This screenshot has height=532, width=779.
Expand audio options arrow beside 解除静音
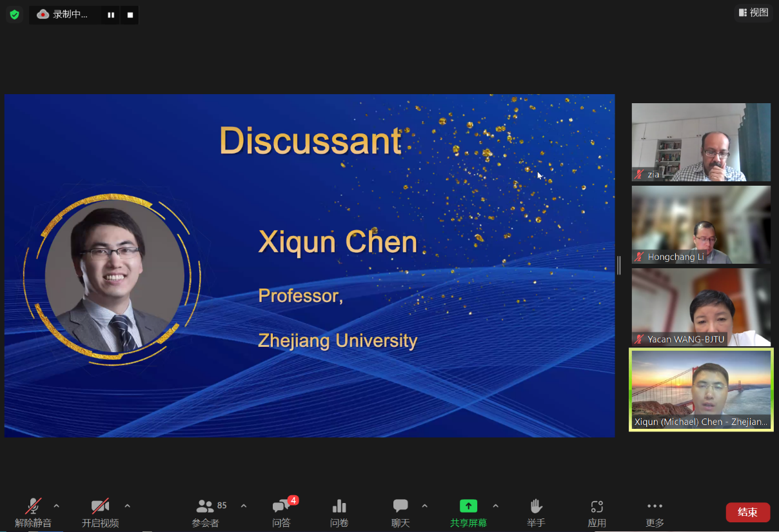[x=56, y=506]
